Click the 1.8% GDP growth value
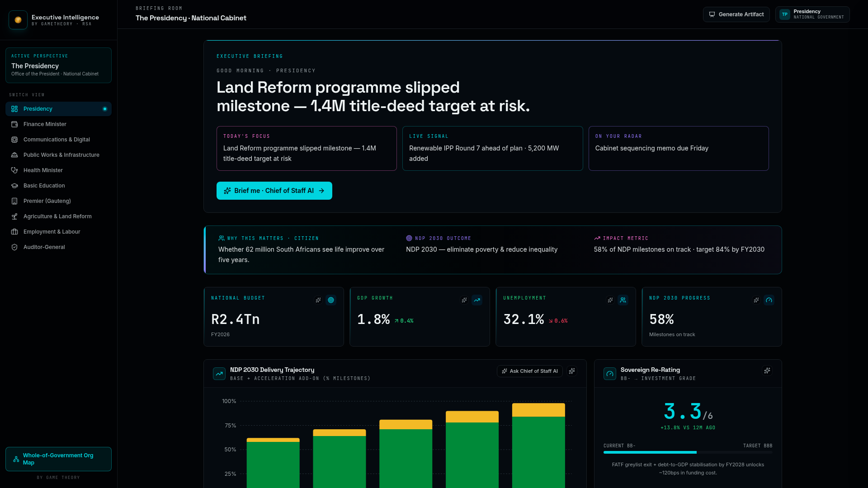 pyautogui.click(x=373, y=319)
